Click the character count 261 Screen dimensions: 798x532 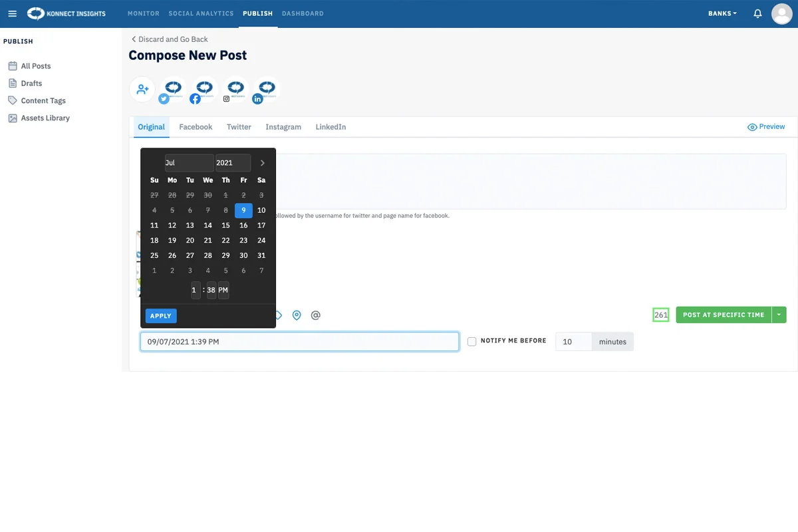coord(661,315)
